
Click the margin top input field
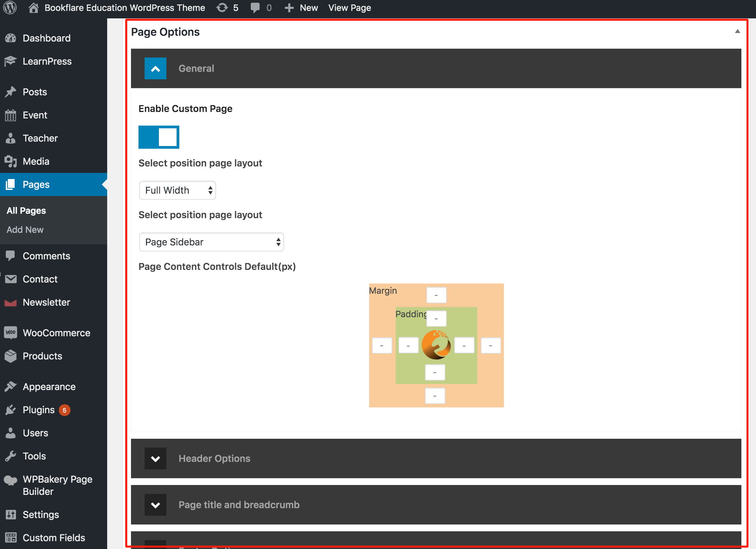pyautogui.click(x=436, y=295)
